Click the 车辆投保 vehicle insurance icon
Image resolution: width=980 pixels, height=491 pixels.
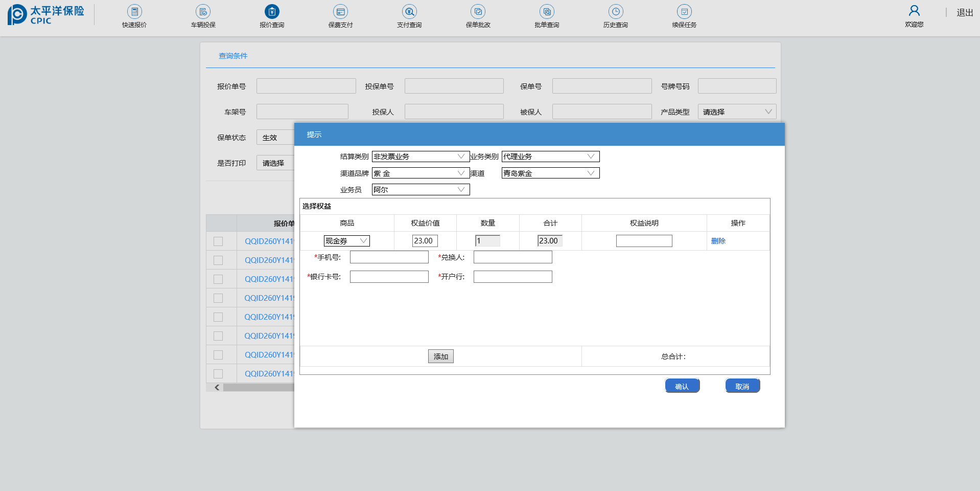pos(203,12)
